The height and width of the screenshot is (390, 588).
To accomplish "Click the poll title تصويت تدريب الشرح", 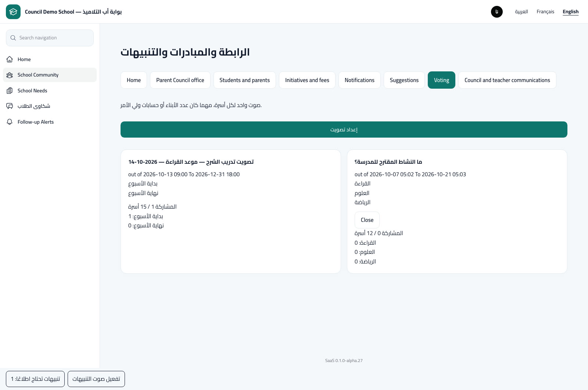I will point(191,162).
